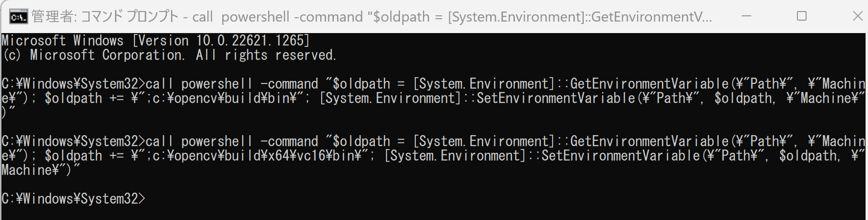Click GetEnvironmentVariable in the first command

click(x=650, y=84)
